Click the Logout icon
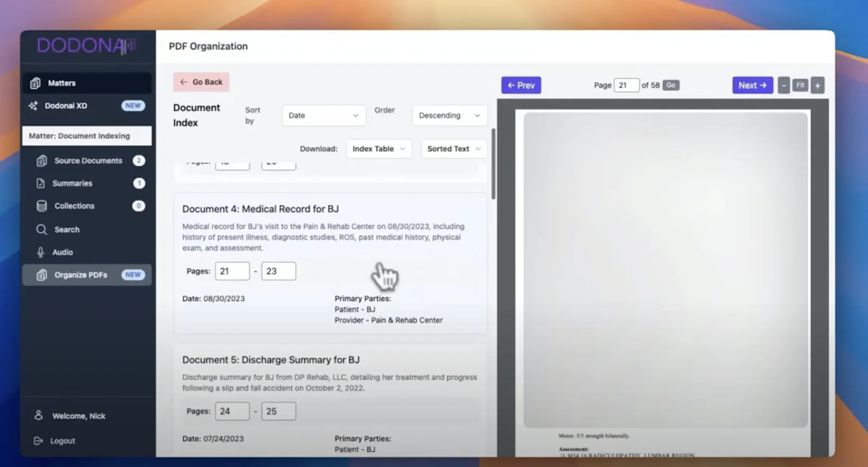The image size is (868, 467). 39,441
